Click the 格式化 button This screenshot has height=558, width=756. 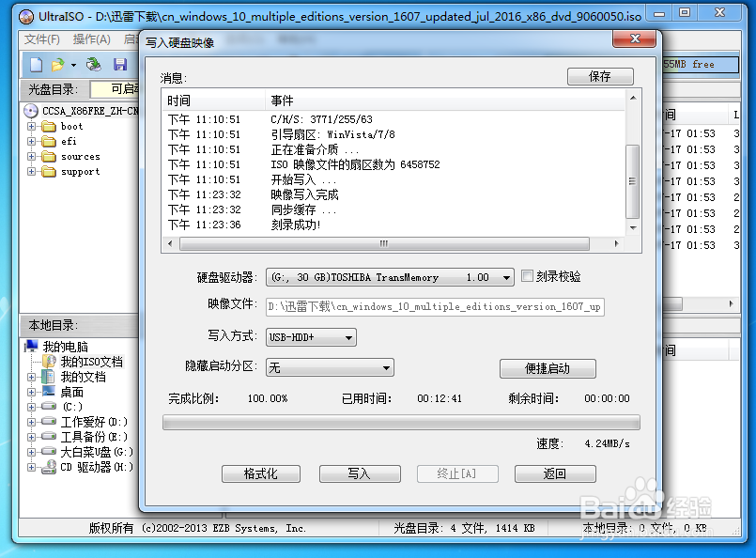tap(261, 473)
